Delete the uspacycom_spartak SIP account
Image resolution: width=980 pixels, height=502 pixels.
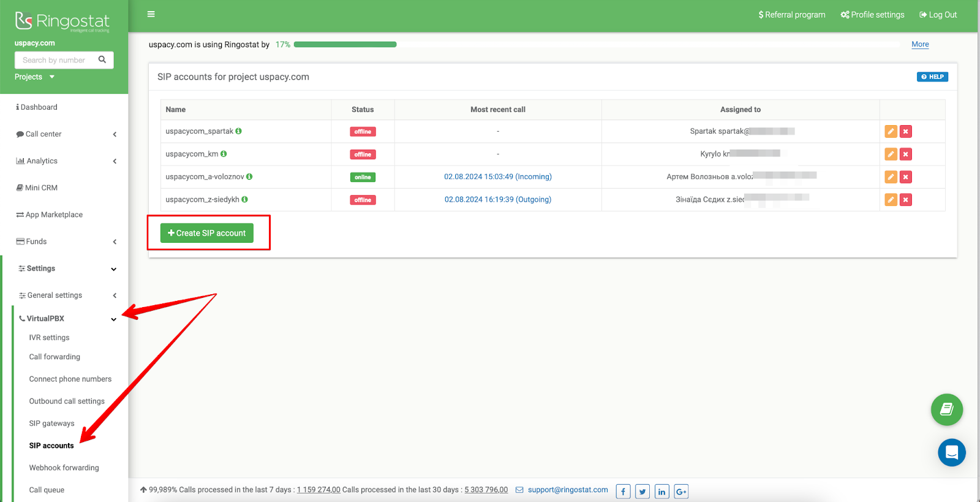[x=906, y=131]
